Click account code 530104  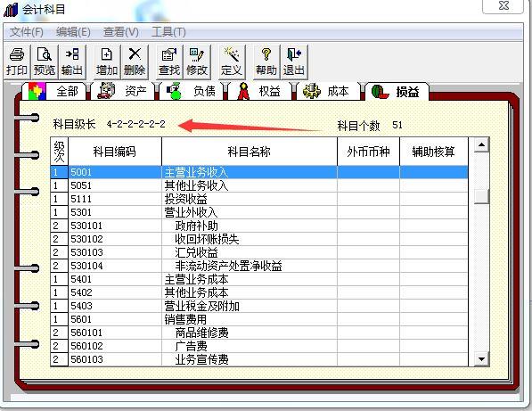86,266
